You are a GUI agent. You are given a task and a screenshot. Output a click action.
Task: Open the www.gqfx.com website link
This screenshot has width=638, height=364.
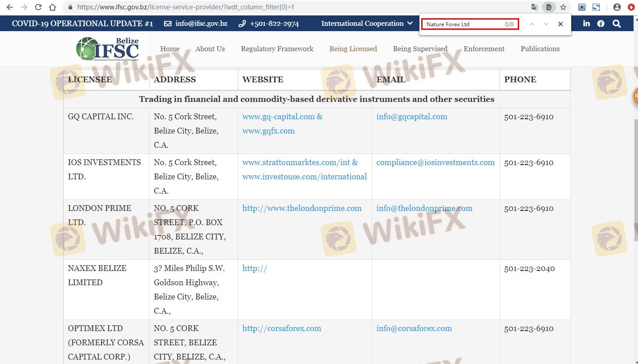pos(268,131)
